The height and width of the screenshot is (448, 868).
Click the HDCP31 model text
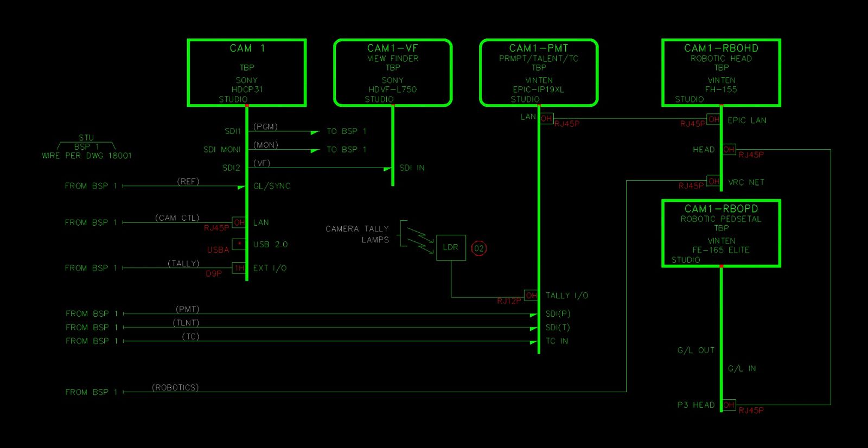tap(247, 89)
